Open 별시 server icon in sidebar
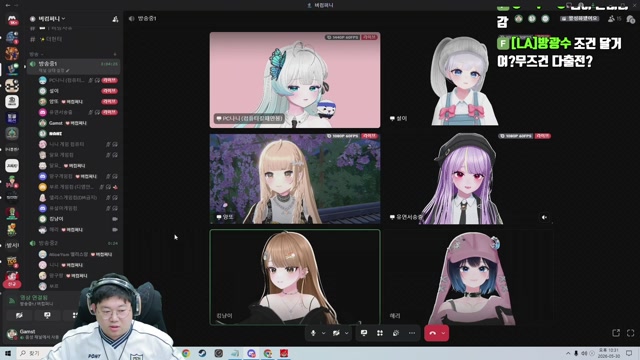640x360 pixels. tap(12, 245)
